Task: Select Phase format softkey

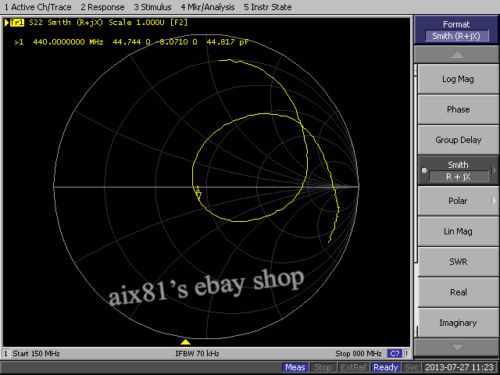Action: (458, 109)
